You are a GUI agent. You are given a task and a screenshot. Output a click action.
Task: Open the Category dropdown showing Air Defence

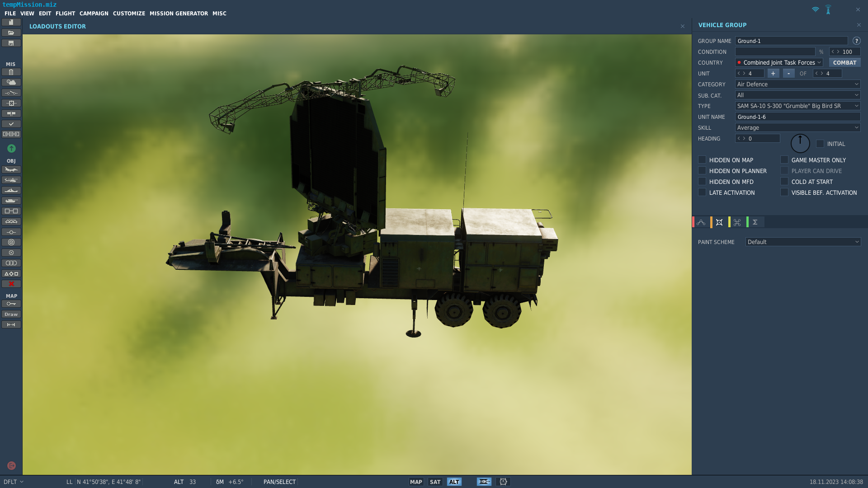(798, 84)
